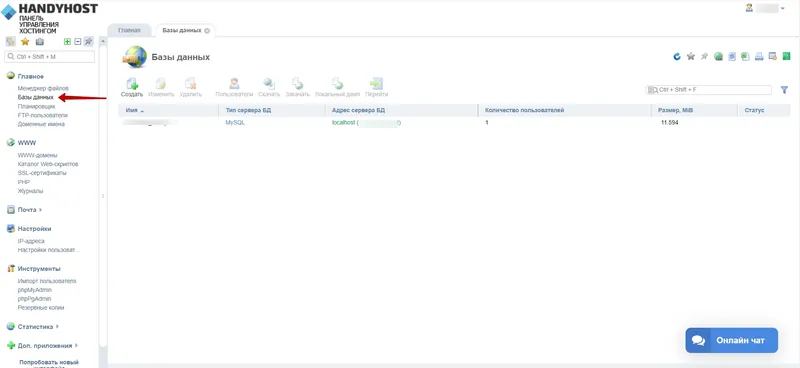Screen dimensions: 800x368
Task: Open phpMyAdmin in sidebar
Action: pyautogui.click(x=35, y=290)
